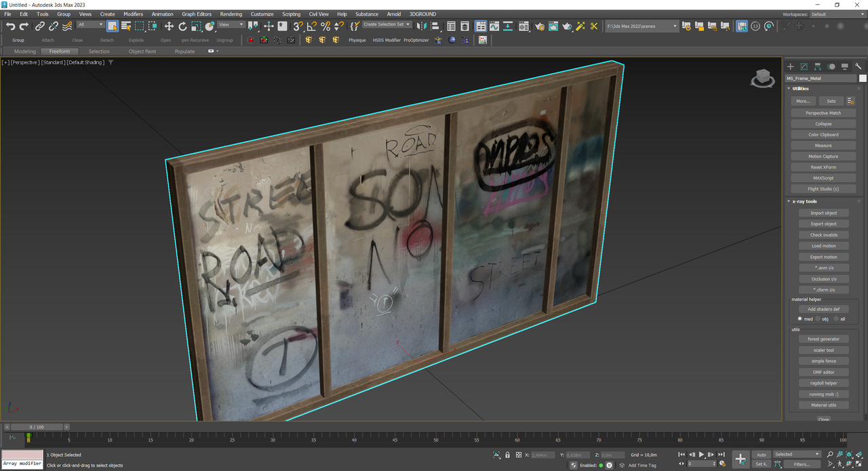Select the Move transform tool
868x471 pixels.
click(169, 26)
